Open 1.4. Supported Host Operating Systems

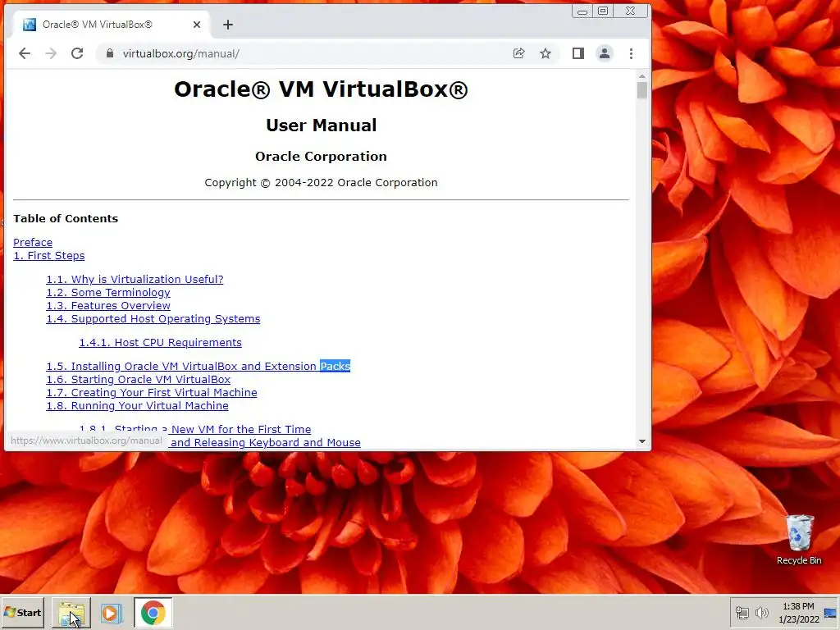(x=153, y=319)
